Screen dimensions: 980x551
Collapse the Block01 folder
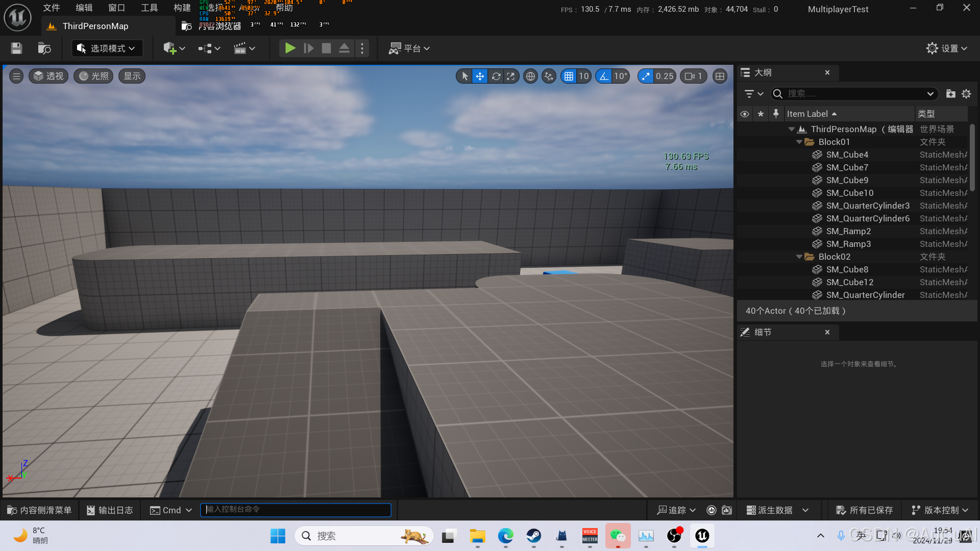[x=799, y=142]
